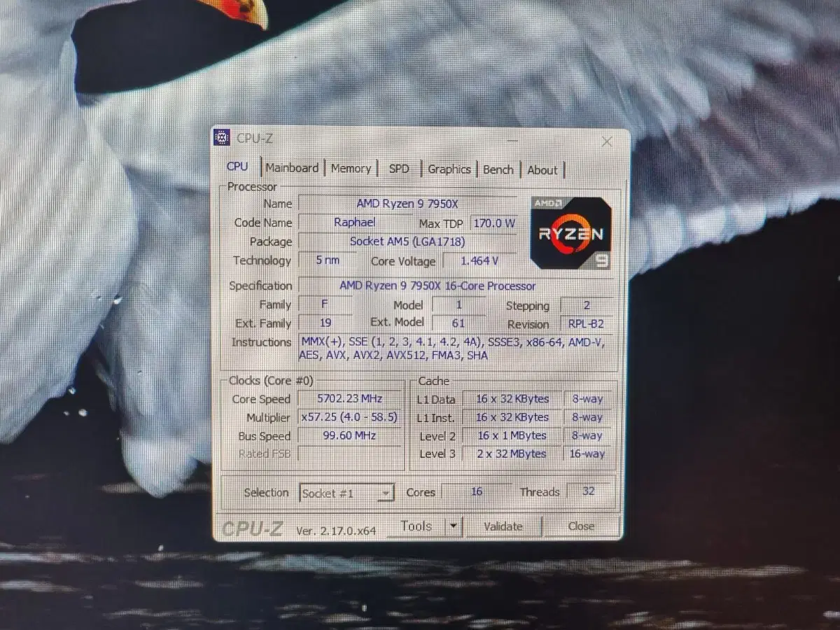840x630 pixels.
Task: Click the Model value 1
Action: pos(458,304)
